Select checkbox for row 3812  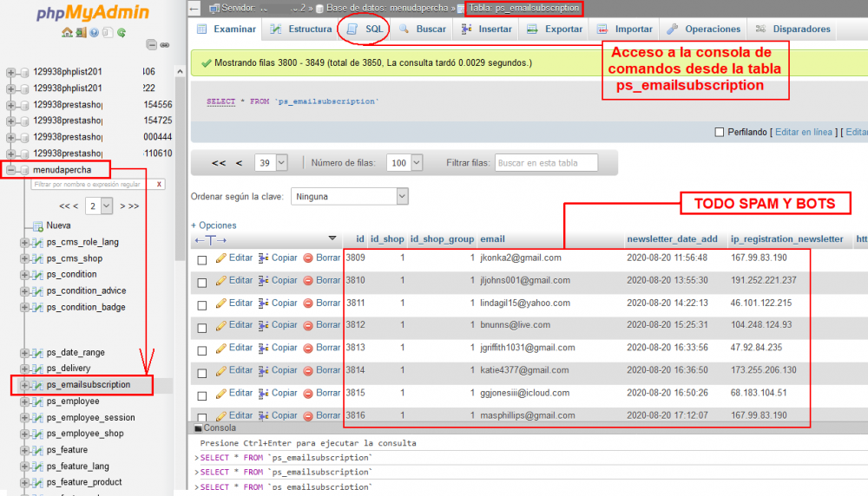click(x=202, y=328)
